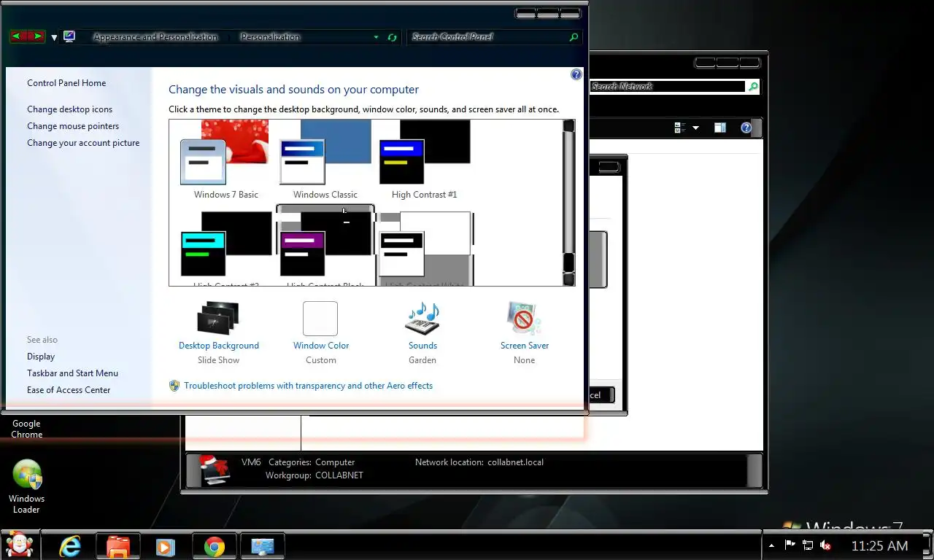Image resolution: width=934 pixels, height=560 pixels.
Task: Click the Sounds text link
Action: click(x=422, y=346)
